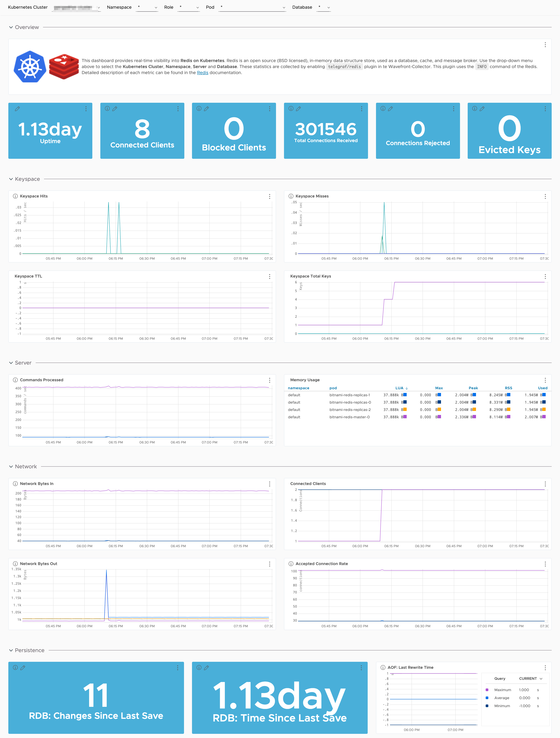The width and height of the screenshot is (560, 738).
Task: Show info for Network Bytes In chart
Action: pyautogui.click(x=15, y=484)
